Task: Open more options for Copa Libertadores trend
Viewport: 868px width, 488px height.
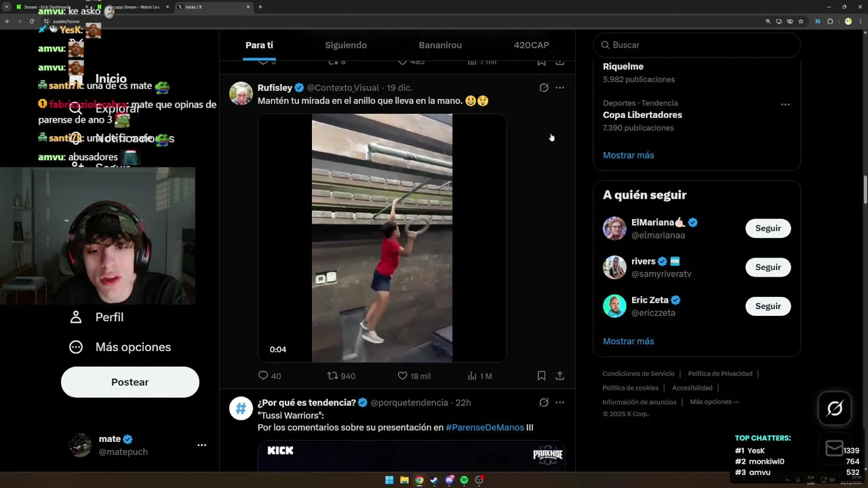Action: [x=785, y=104]
